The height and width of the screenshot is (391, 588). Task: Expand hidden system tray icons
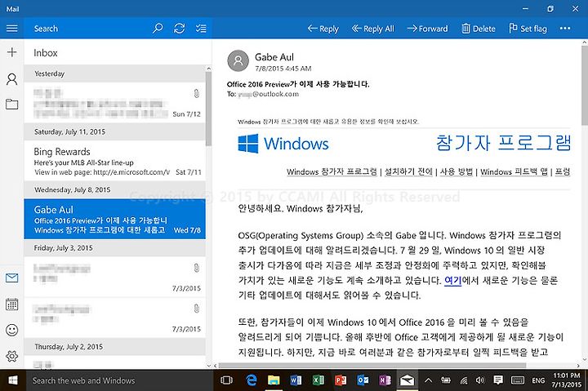click(x=428, y=380)
